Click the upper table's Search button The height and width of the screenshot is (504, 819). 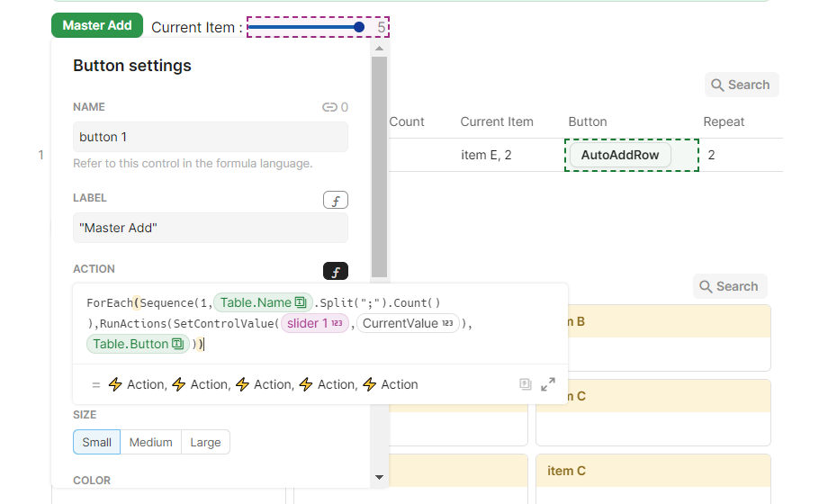(x=741, y=85)
